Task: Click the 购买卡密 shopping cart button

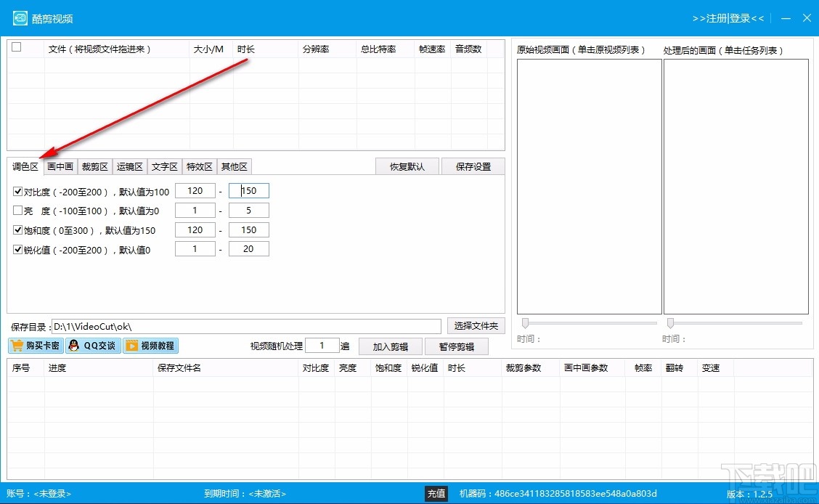Action: [36, 346]
